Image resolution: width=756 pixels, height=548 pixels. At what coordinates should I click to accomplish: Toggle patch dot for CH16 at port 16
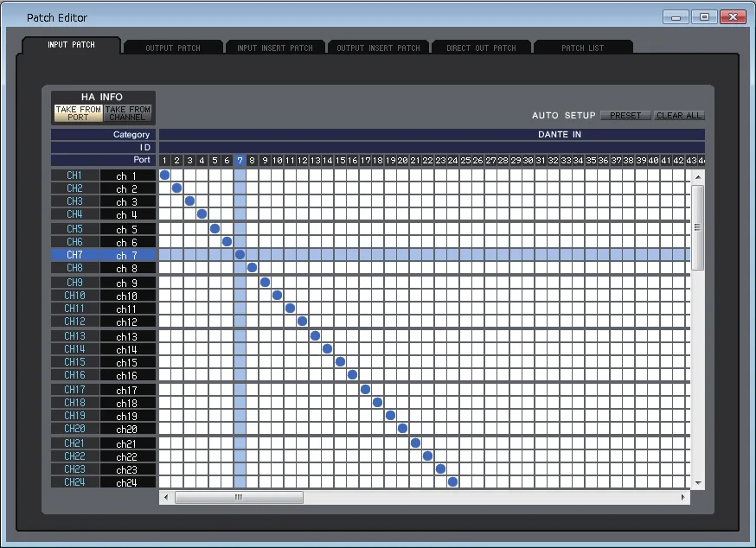352,374
